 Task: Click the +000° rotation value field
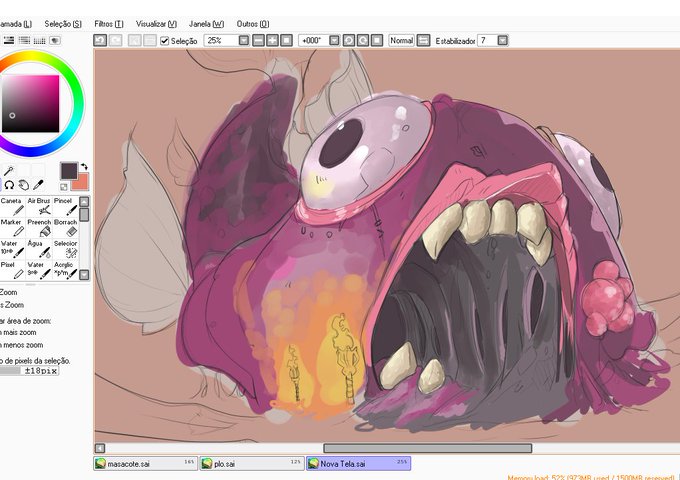tap(314, 40)
